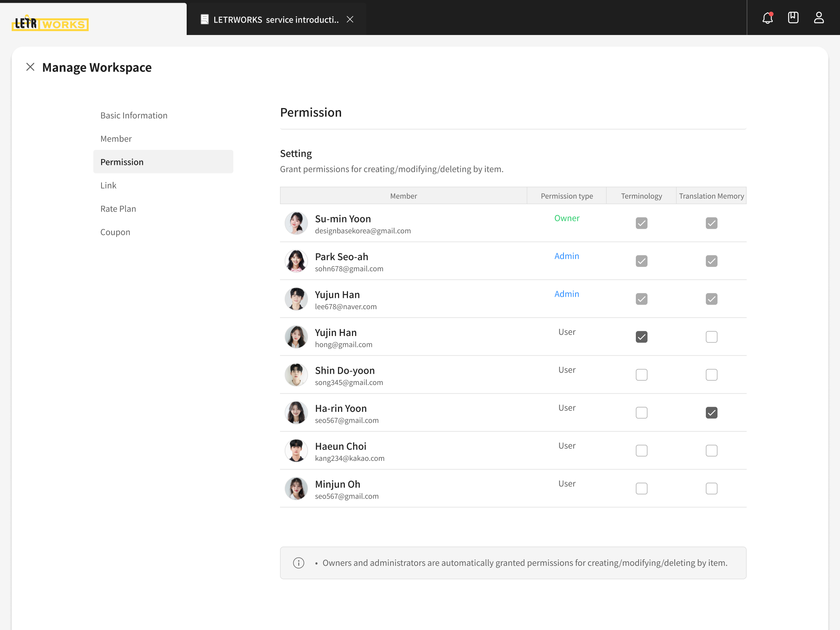
Task: Open Basic Information settings section
Action: pos(134,115)
